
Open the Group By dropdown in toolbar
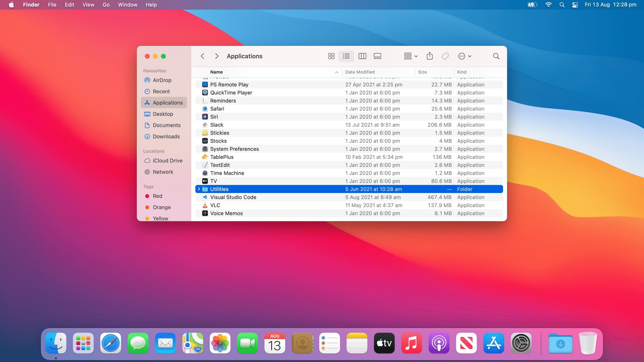[411, 56]
